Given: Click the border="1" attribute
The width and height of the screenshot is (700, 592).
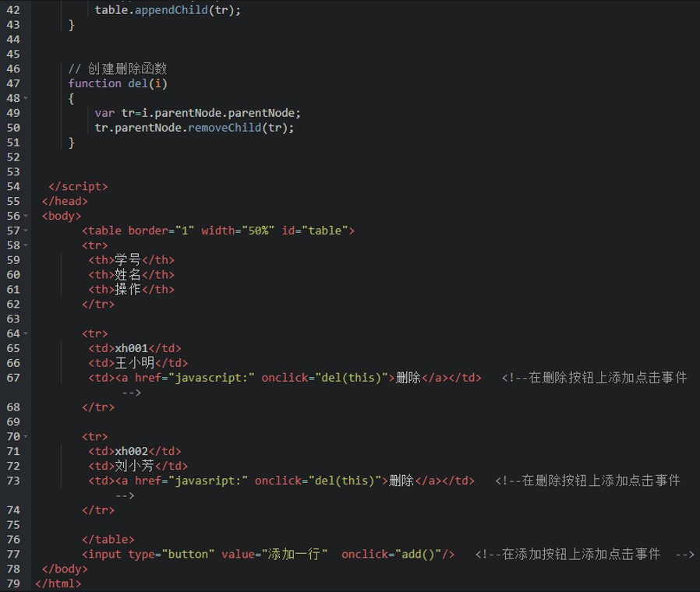Looking at the screenshot, I should click(x=161, y=231).
